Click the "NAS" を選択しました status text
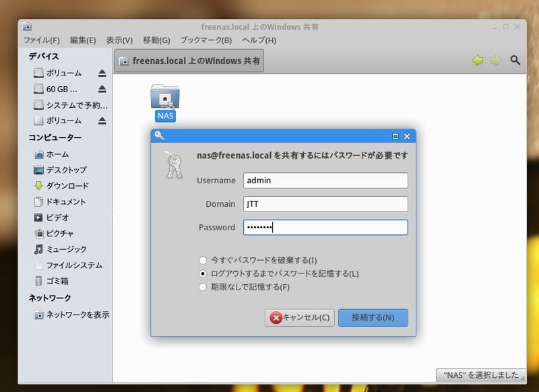This screenshot has width=539, height=392. click(x=480, y=374)
